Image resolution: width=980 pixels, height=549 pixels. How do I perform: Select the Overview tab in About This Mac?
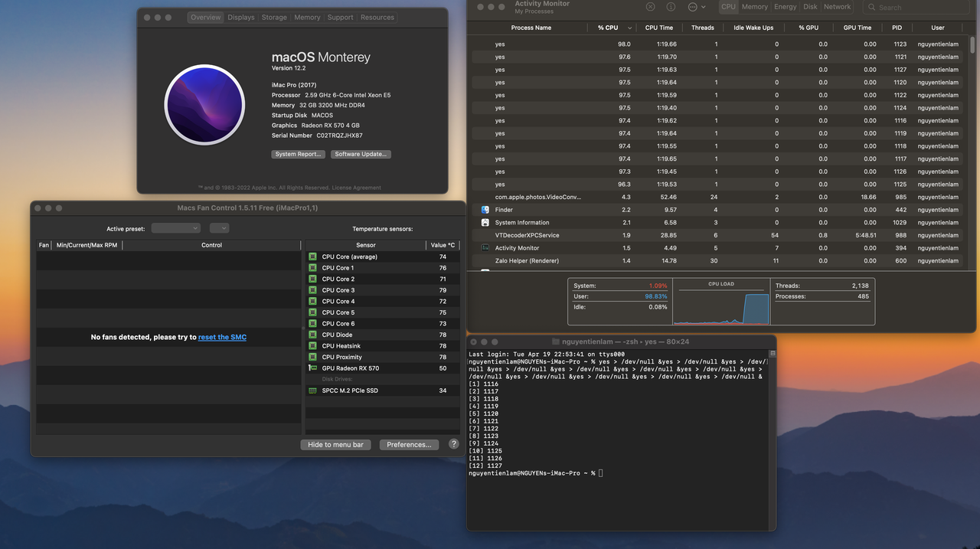(205, 18)
